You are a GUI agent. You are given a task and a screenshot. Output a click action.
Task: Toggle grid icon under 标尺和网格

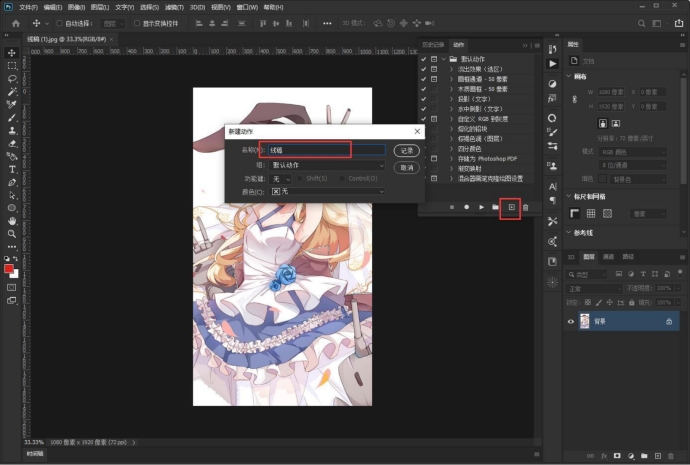[x=591, y=213]
